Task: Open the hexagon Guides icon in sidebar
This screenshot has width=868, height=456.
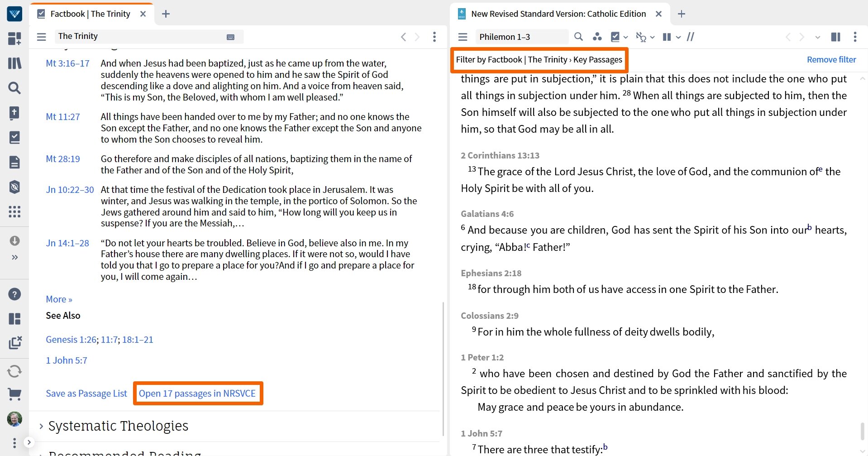Action: point(14,187)
